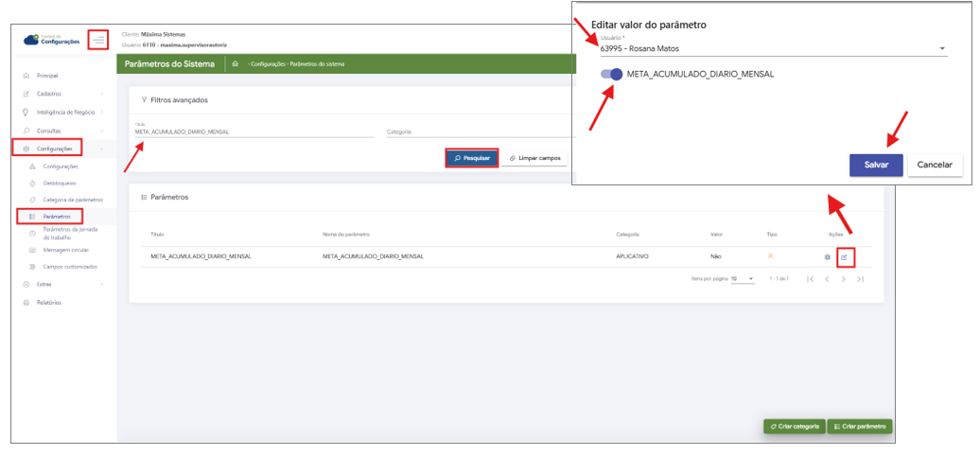Click the Configurações gear icon in sidebar
This screenshot has height=455, width=980.
(x=26, y=149)
